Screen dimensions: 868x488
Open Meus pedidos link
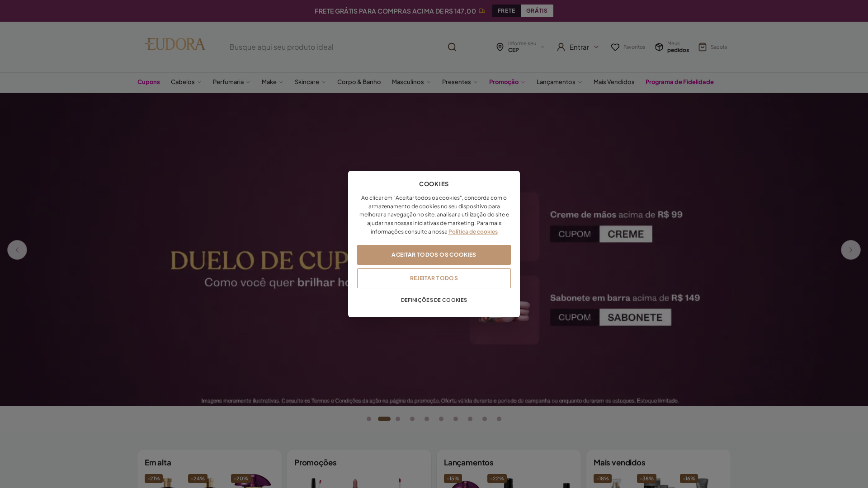coord(672,47)
